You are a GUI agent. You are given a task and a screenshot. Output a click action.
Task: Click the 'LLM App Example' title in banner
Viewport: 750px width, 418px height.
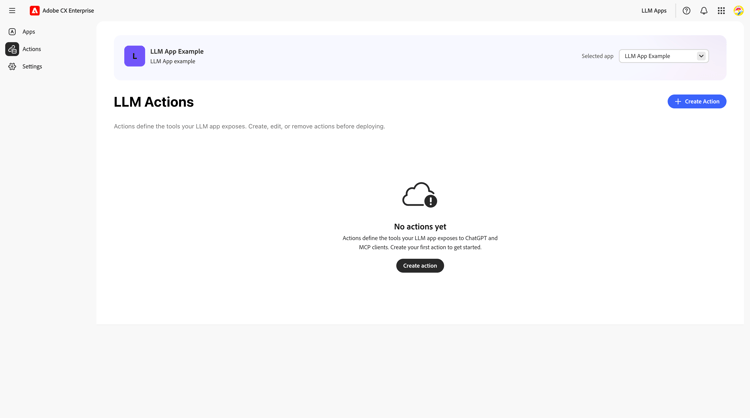(x=176, y=51)
